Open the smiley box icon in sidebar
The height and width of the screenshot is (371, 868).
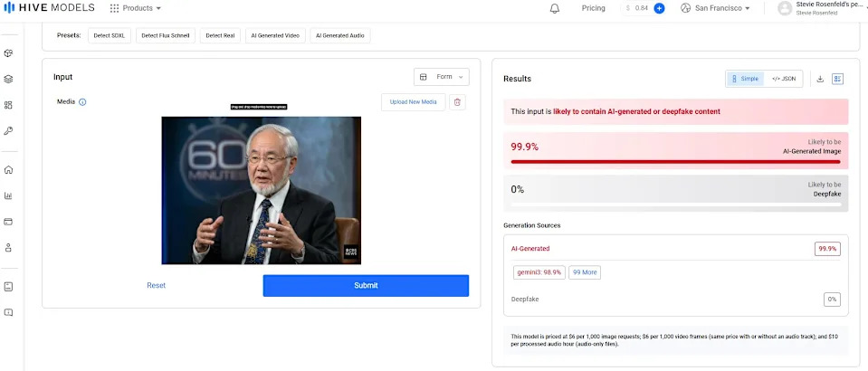coord(8,286)
